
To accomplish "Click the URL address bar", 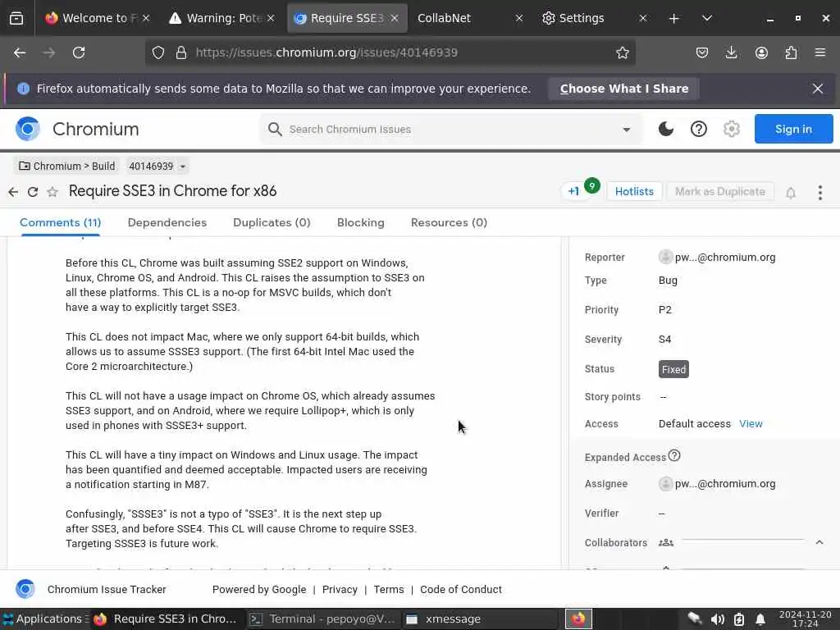I will pyautogui.click(x=390, y=52).
